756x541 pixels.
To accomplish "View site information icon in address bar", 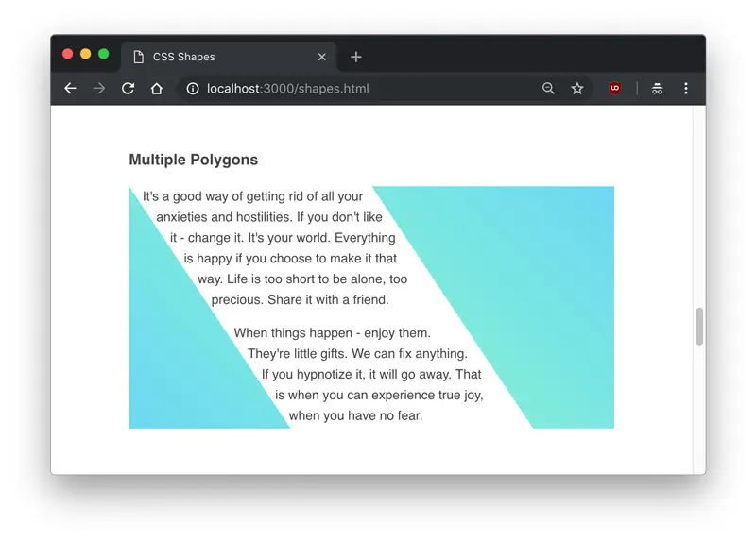I will tap(193, 89).
